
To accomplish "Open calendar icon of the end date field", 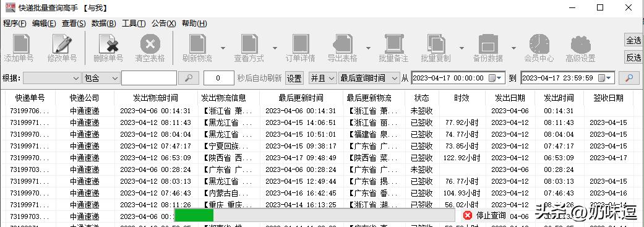I will pyautogui.click(x=601, y=78).
